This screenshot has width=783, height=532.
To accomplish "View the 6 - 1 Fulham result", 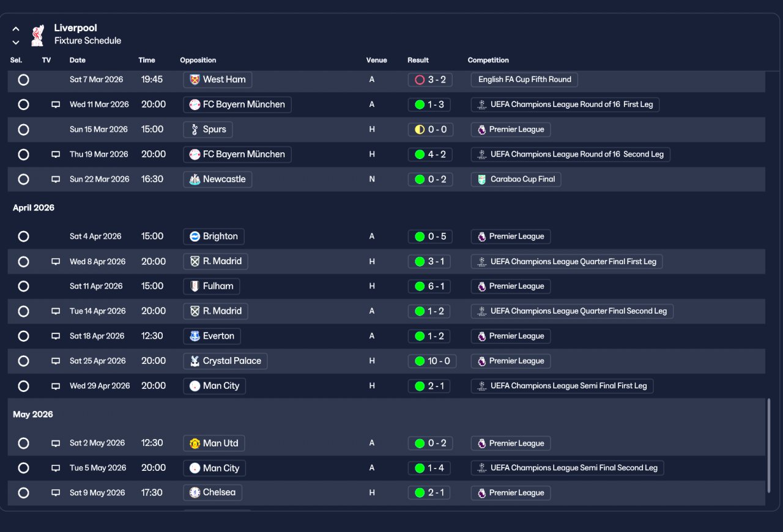I will [x=430, y=286].
